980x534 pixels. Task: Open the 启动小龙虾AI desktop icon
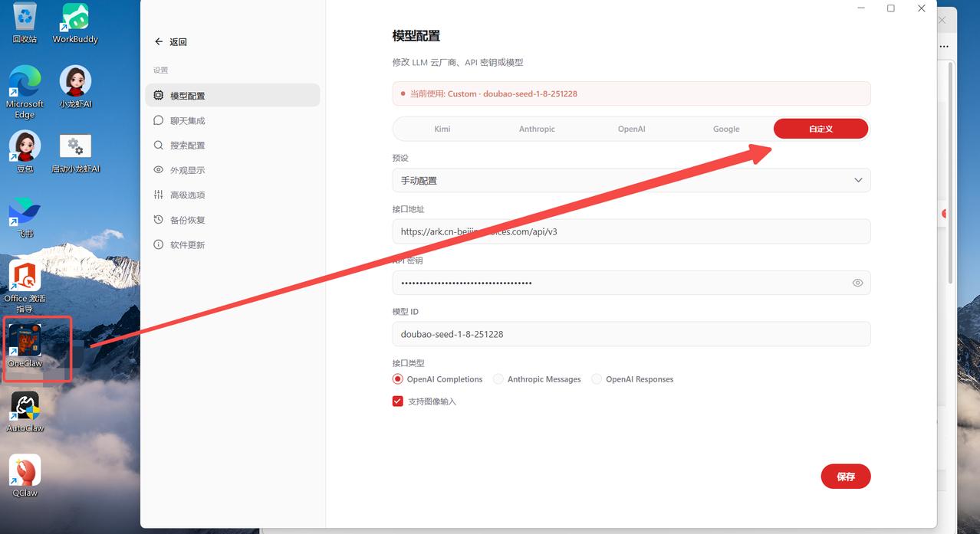point(75,152)
